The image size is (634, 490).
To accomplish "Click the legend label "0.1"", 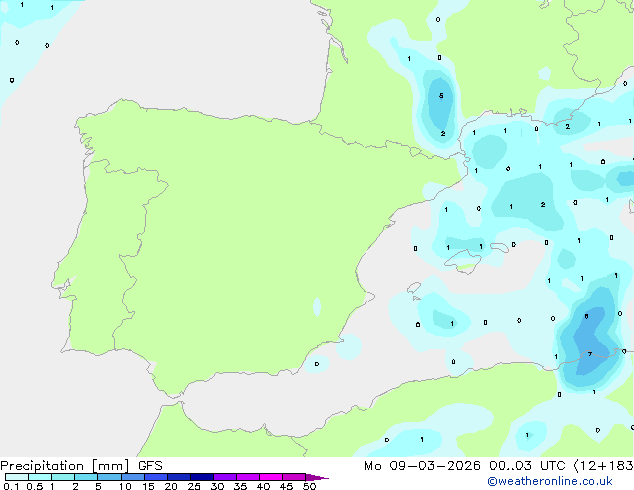I will tap(11, 486).
